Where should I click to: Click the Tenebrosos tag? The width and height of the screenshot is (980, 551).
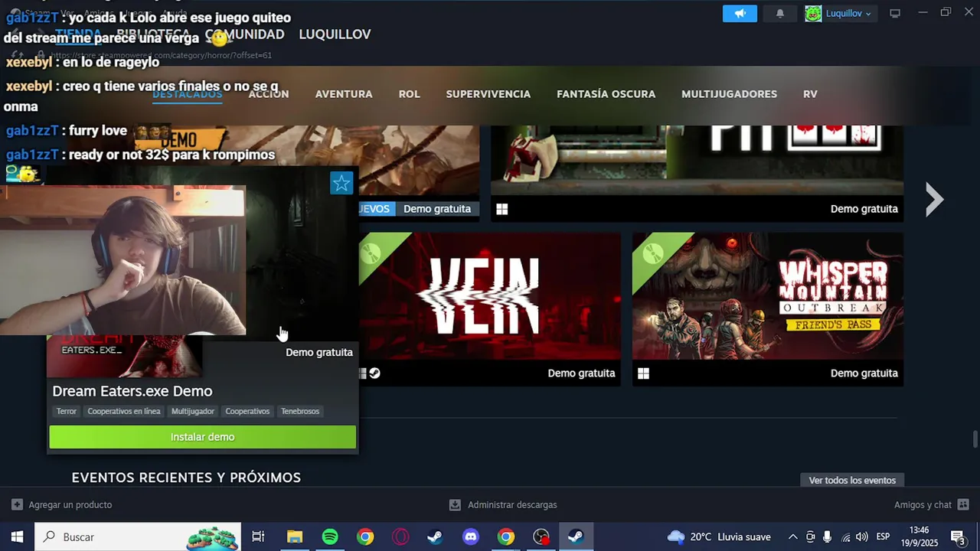(300, 411)
